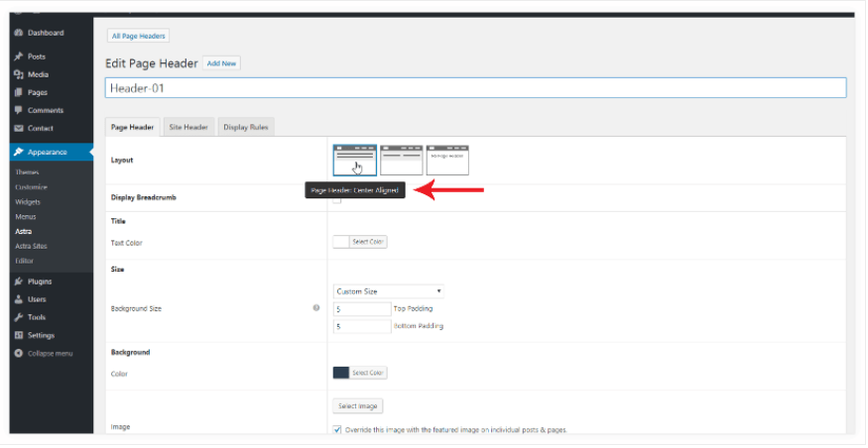This screenshot has width=868, height=448.
Task: Click the Media library icon
Action: pyautogui.click(x=18, y=74)
